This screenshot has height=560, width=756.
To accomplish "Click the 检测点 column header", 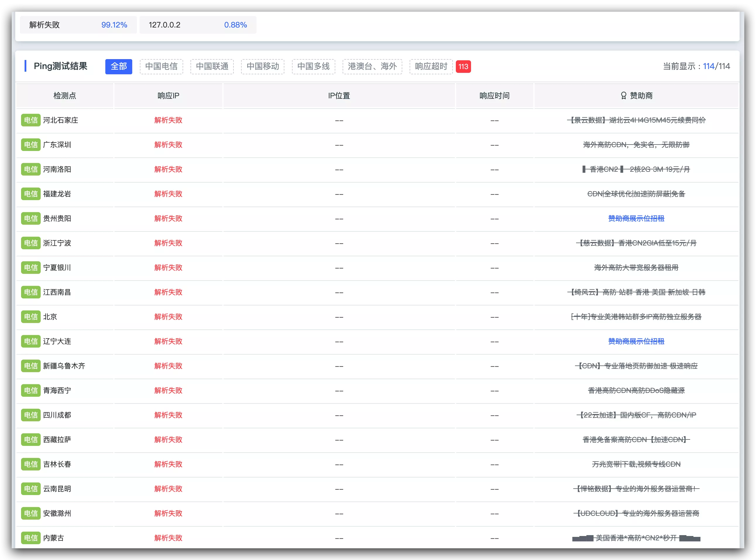I will (x=64, y=96).
